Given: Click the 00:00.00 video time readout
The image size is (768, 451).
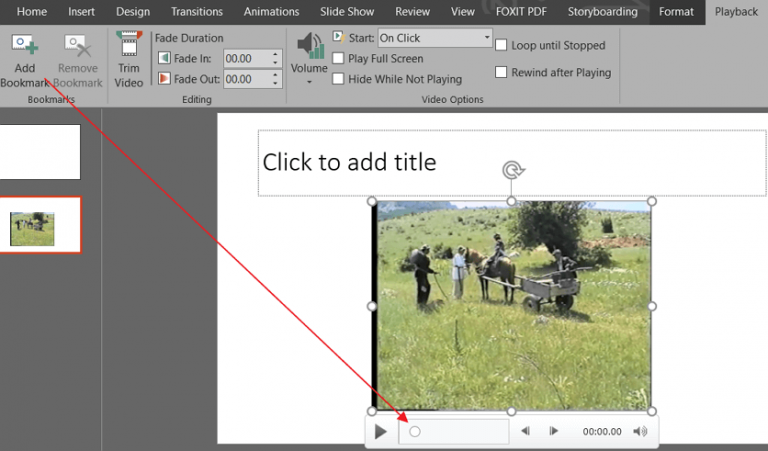Looking at the screenshot, I should [602, 431].
